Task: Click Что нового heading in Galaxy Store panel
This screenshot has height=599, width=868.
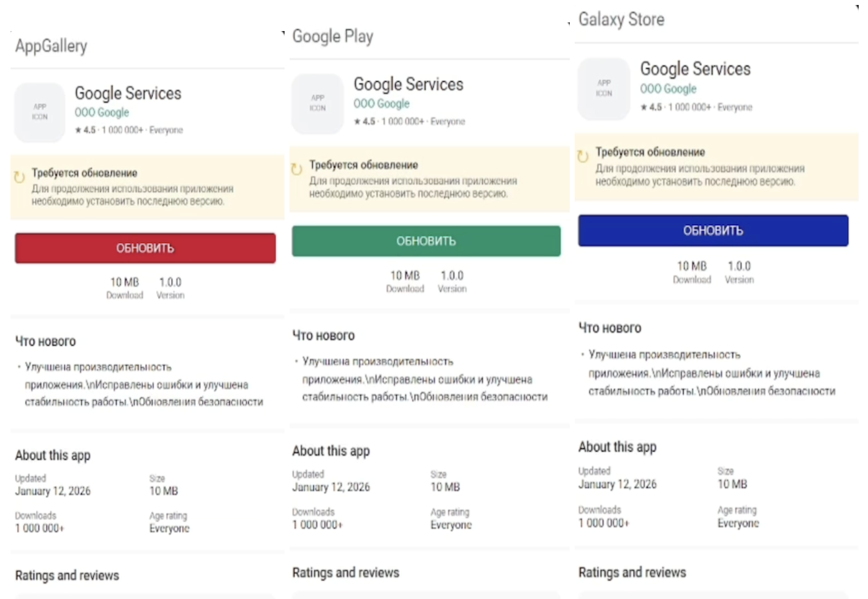Action: pyautogui.click(x=610, y=328)
